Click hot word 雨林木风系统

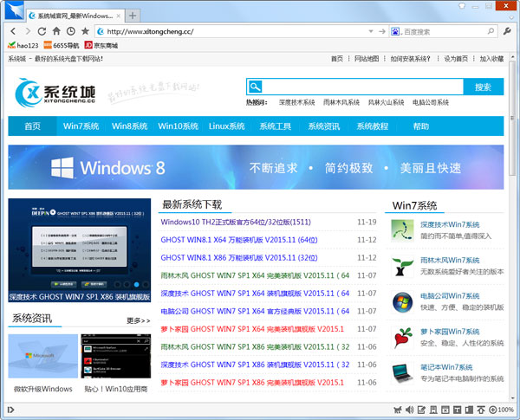(x=341, y=102)
